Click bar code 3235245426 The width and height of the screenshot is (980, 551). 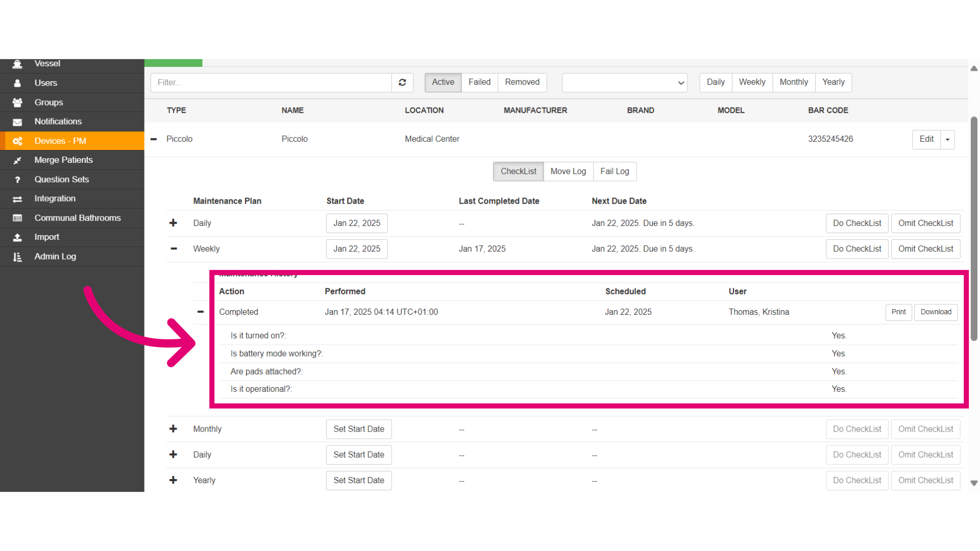(830, 139)
